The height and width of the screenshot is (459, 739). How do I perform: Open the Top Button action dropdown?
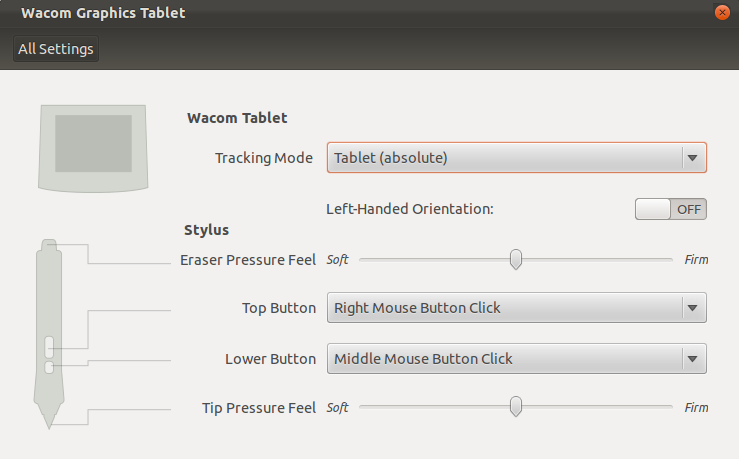point(517,308)
